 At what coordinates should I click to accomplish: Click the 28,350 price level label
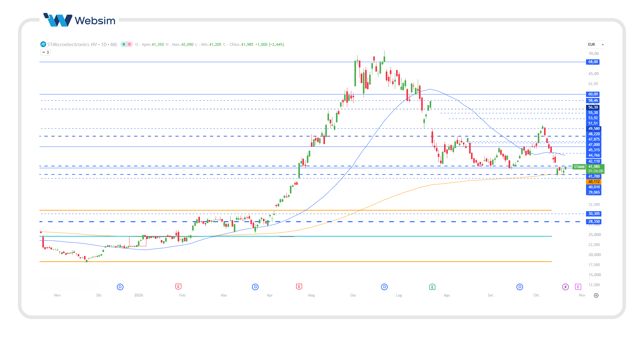tap(594, 222)
